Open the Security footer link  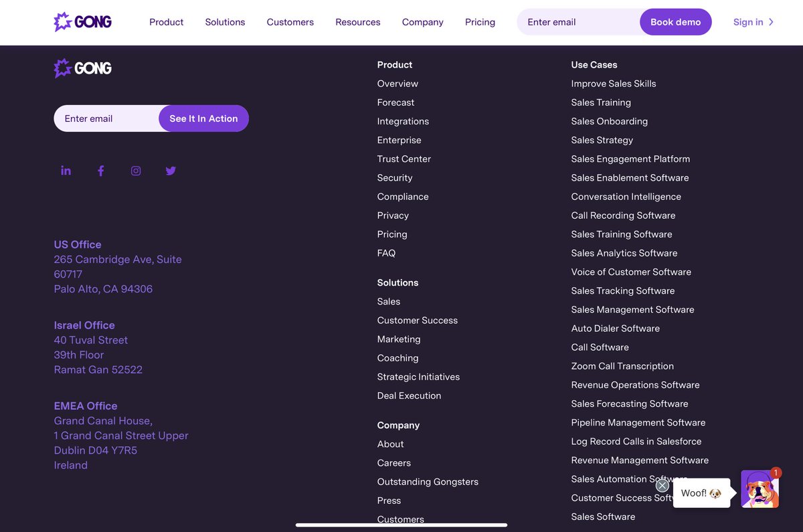point(395,177)
